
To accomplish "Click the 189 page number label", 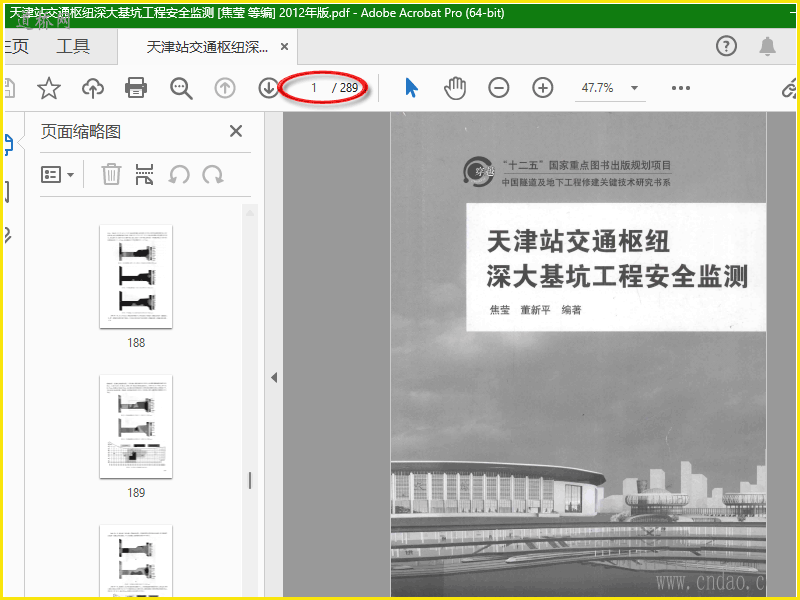I will (x=136, y=493).
